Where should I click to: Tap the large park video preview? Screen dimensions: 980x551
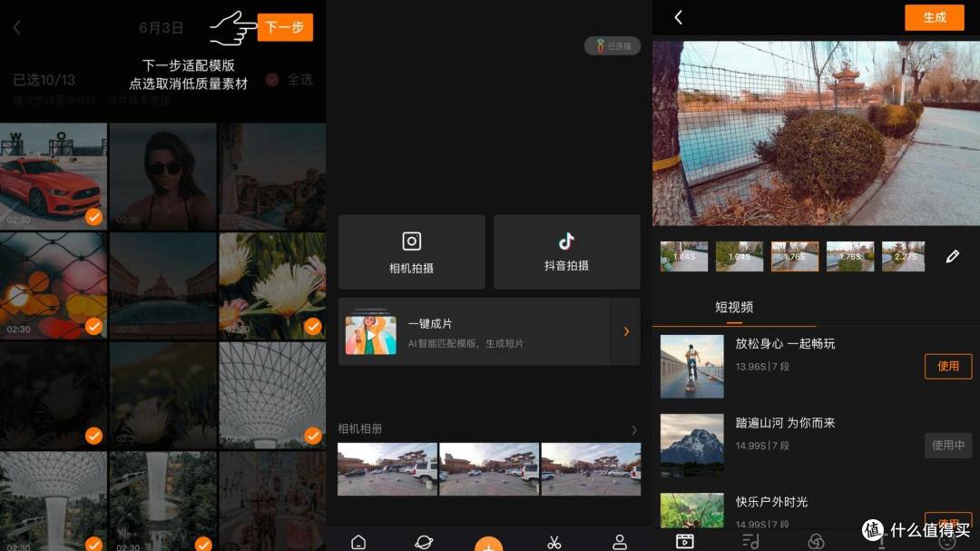[816, 133]
